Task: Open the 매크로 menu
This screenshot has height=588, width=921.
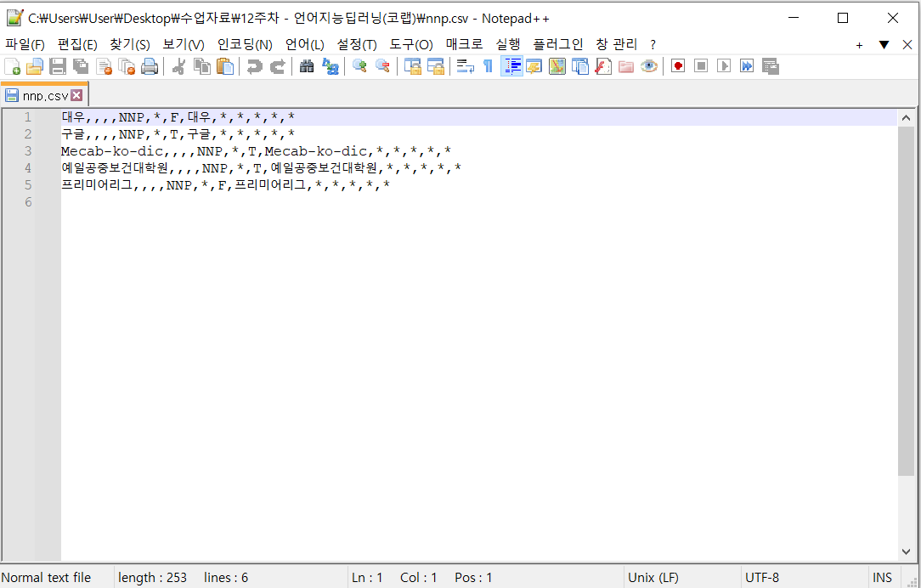Action: coord(464,45)
